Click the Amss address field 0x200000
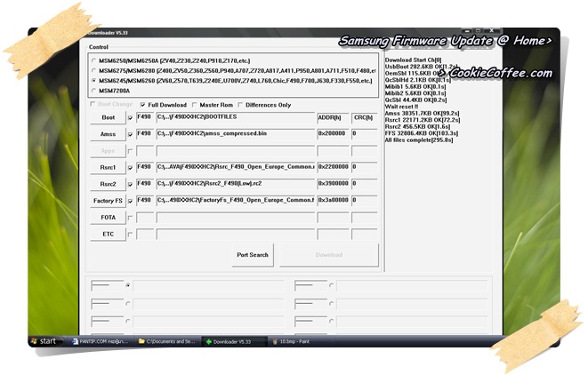This screenshot has width=588, height=375. tap(333, 134)
